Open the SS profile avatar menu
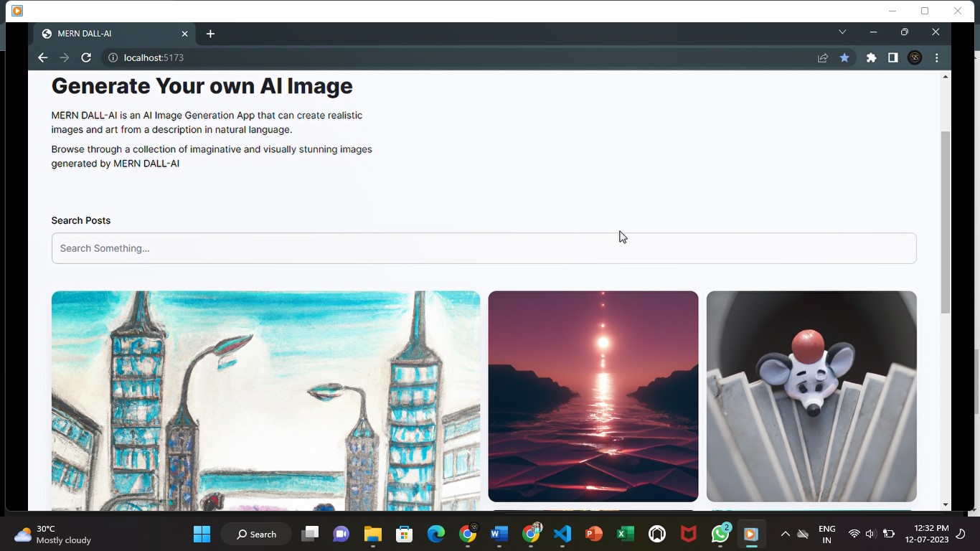The height and width of the screenshot is (551, 980). pyautogui.click(x=914, y=57)
